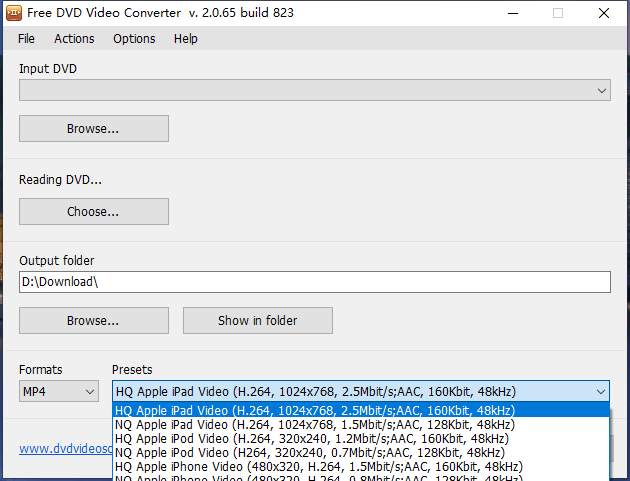Click the Choose... button

[x=94, y=211]
